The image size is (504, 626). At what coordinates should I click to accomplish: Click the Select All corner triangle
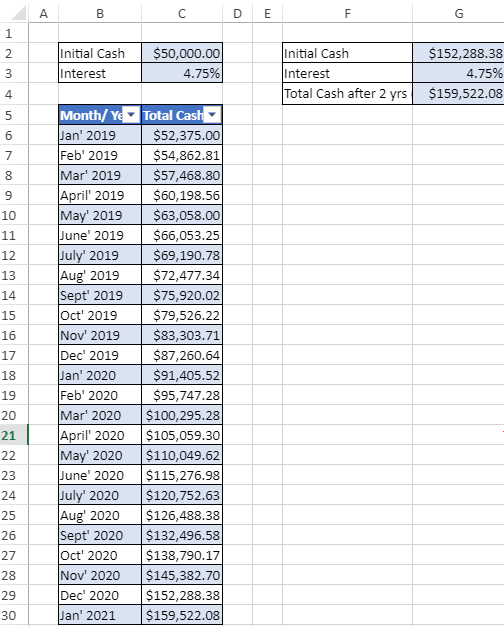click(x=18, y=13)
